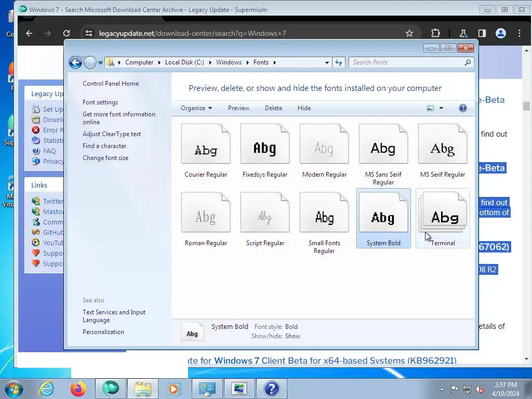532x399 pixels.
Task: Open Find a character link
Action: click(104, 146)
